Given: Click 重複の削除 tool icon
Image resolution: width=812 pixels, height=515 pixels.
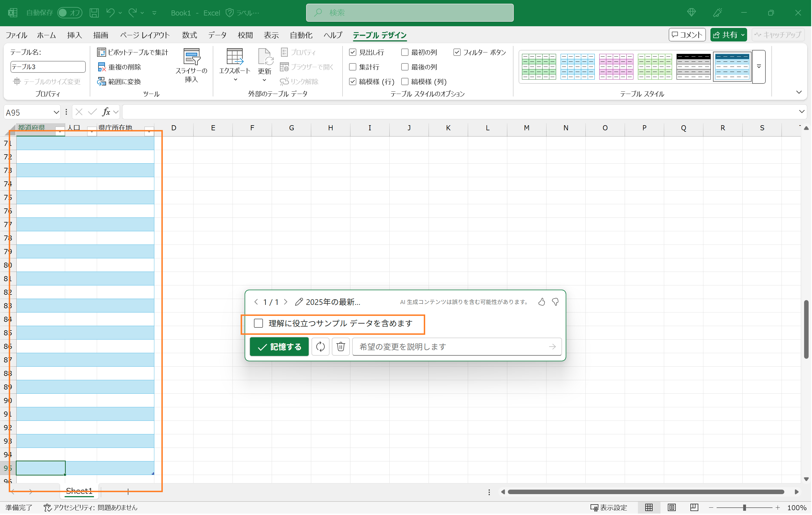Looking at the screenshot, I should [x=102, y=67].
